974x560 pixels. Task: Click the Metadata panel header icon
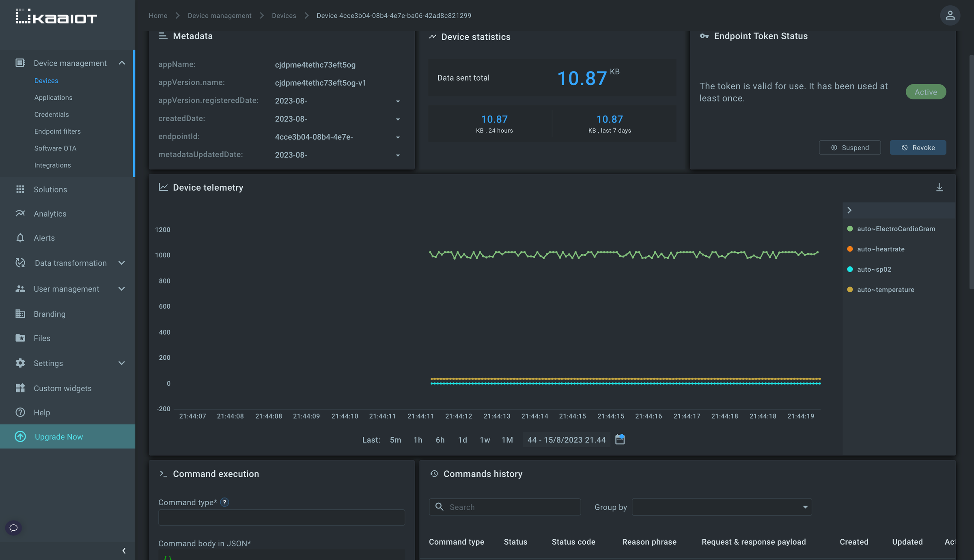tap(163, 36)
